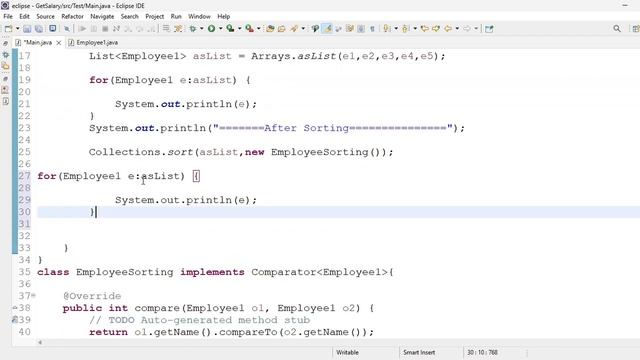Click the green Run button icon
This screenshot has height=360, width=640.
tap(211, 29)
